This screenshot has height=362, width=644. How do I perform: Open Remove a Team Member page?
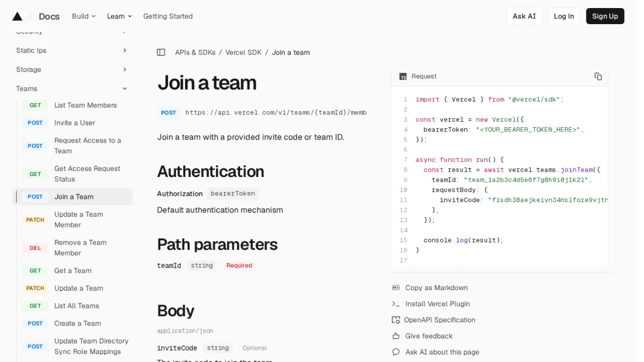[80, 248]
